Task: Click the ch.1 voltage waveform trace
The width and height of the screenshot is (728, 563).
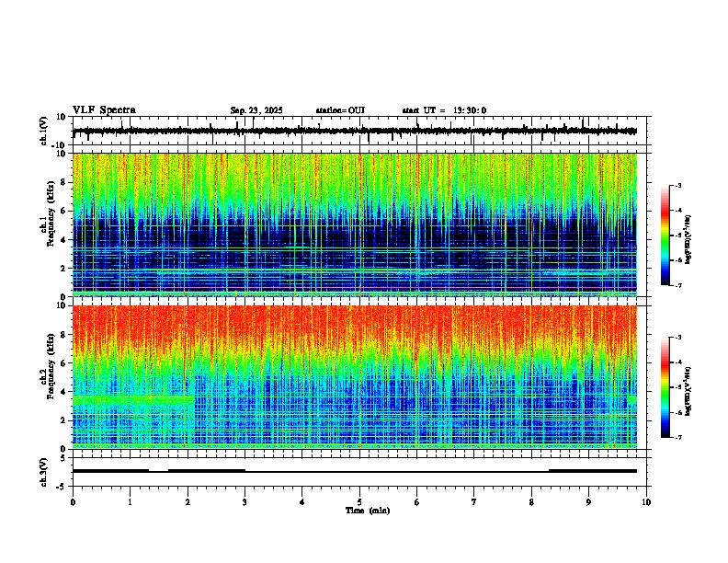Action: [x=355, y=131]
